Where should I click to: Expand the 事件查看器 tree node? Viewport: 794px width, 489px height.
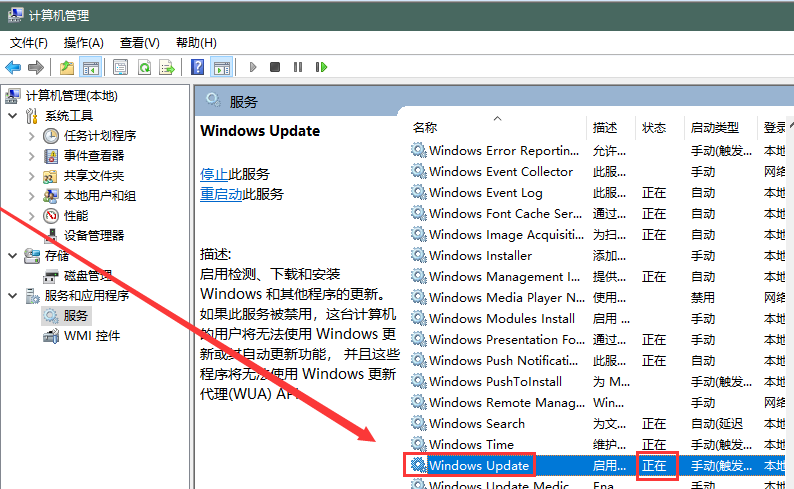31,156
